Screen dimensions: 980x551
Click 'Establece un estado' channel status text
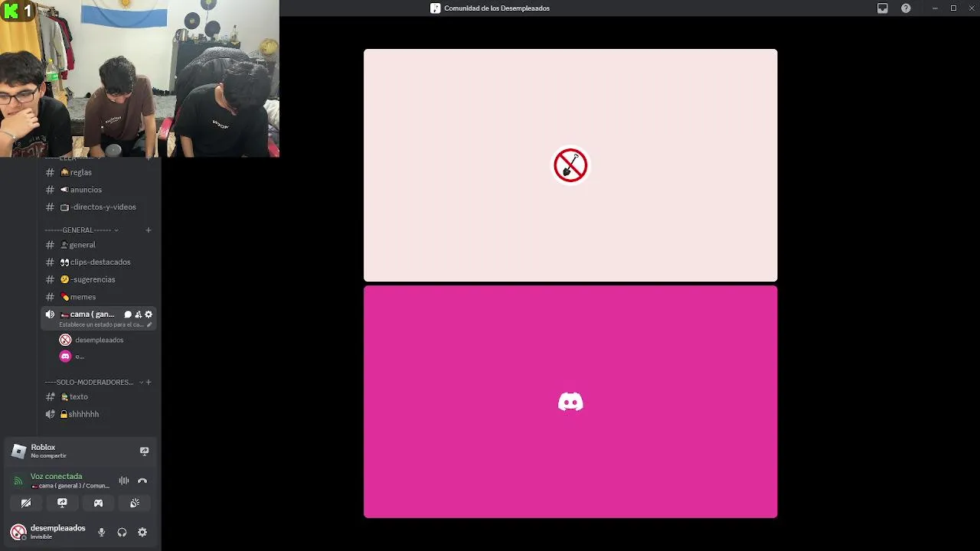coord(101,324)
